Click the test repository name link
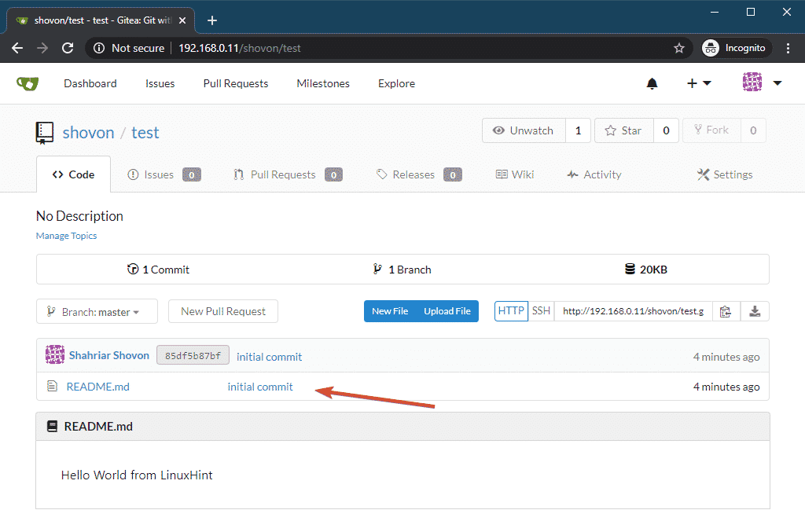 145,133
